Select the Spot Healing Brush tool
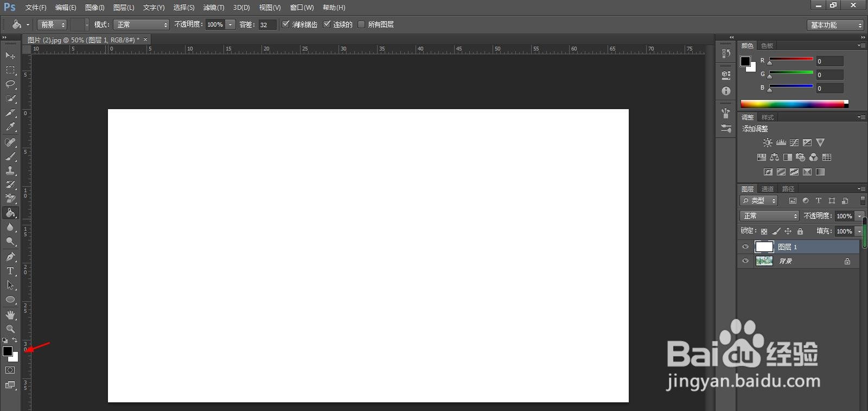Image resolution: width=868 pixels, height=411 pixels. [10, 142]
